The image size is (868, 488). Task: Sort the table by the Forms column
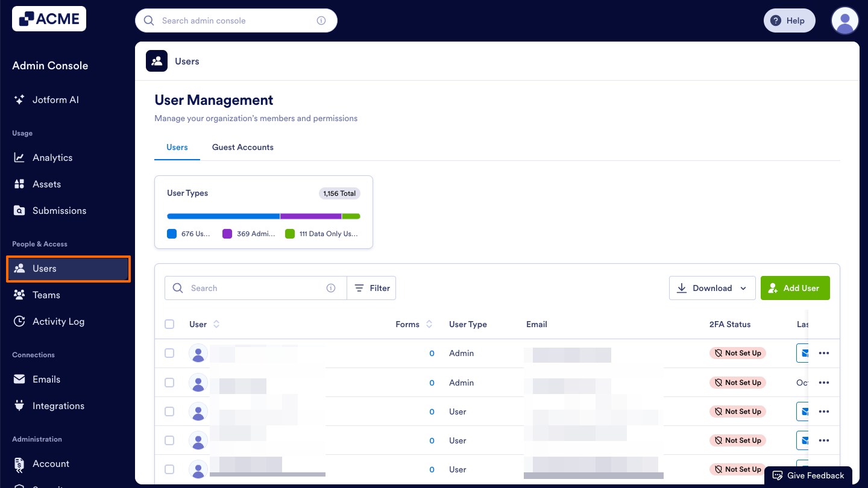414,324
